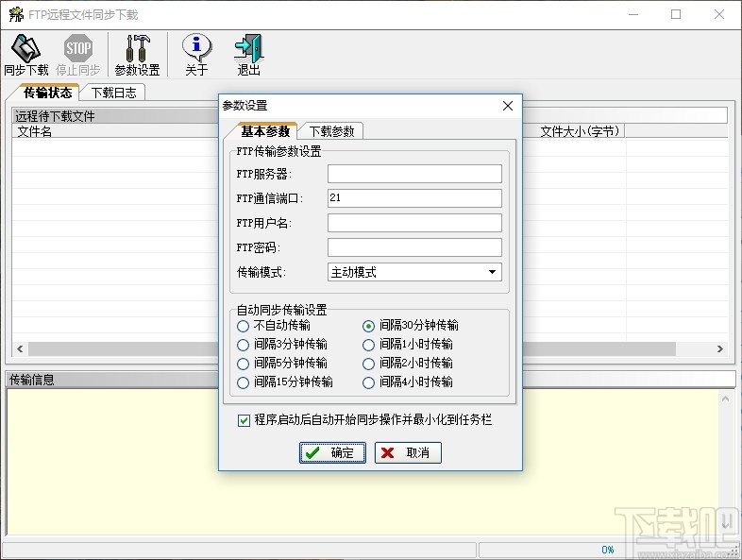Minimize the main FTP window
This screenshot has width=742, height=560.
coord(633,15)
